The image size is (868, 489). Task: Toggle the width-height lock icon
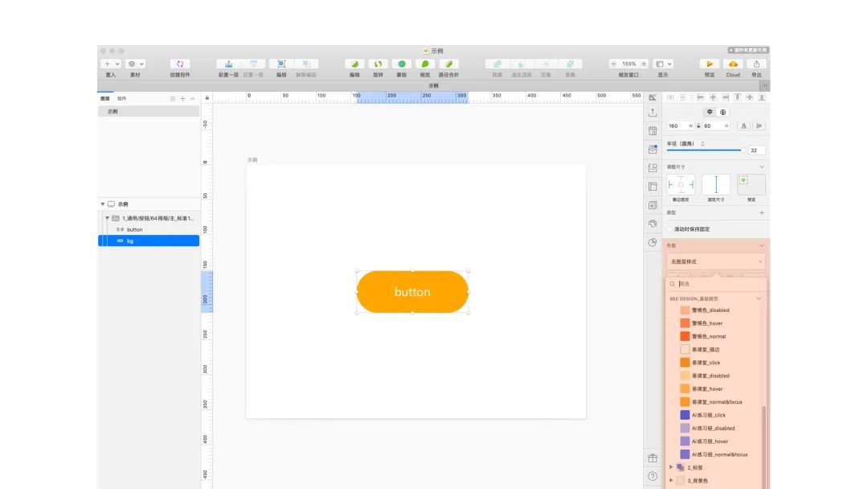(698, 125)
